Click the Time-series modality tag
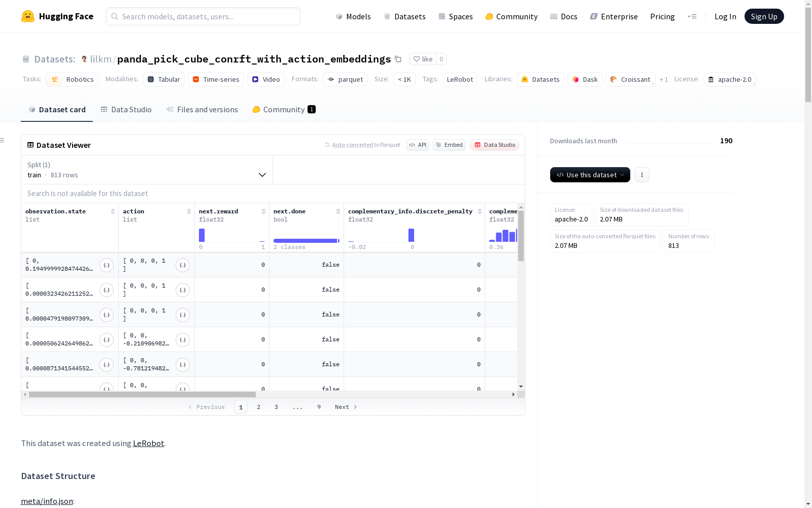This screenshot has width=812, height=508. pyautogui.click(x=216, y=79)
